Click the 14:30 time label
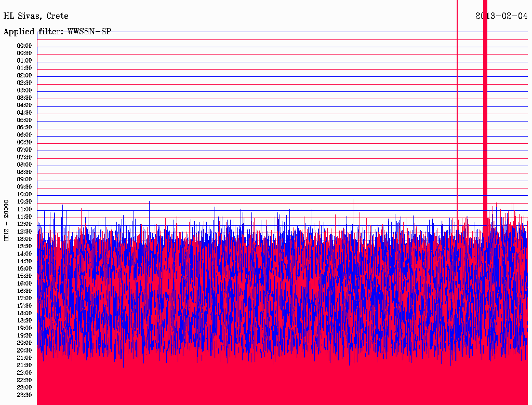The image size is (532, 405). pyautogui.click(x=24, y=262)
